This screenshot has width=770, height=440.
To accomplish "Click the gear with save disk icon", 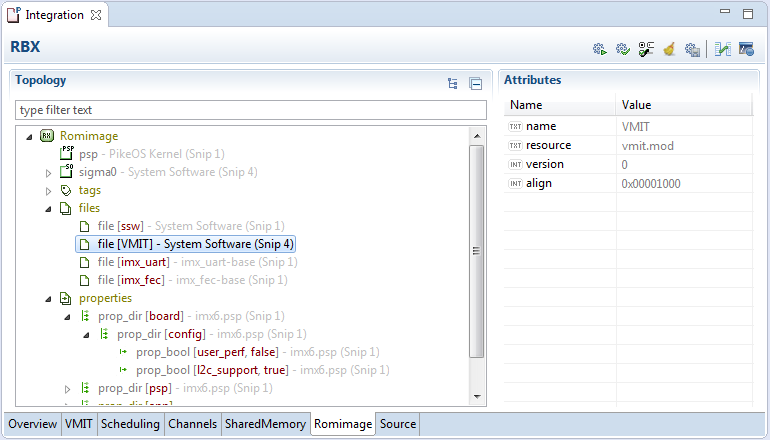I will [692, 48].
